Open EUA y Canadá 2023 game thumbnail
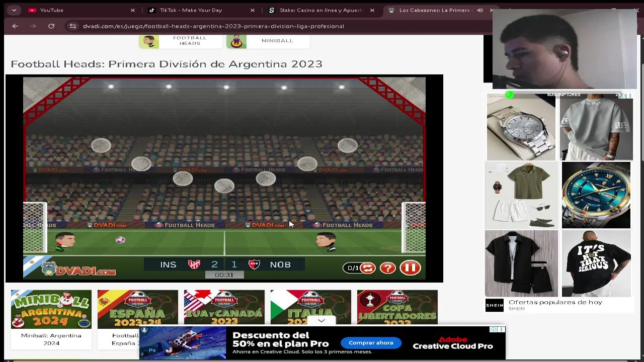Screen dimensions: 644x362 pyautogui.click(x=224, y=307)
